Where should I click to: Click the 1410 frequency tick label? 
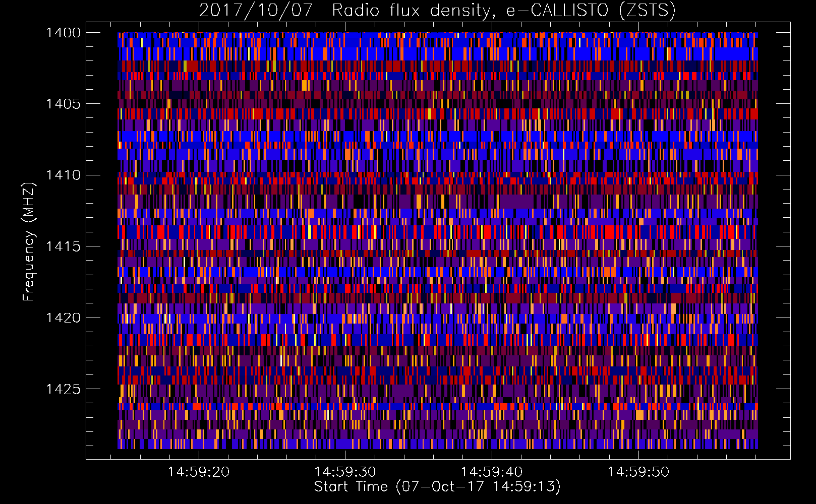(x=63, y=175)
